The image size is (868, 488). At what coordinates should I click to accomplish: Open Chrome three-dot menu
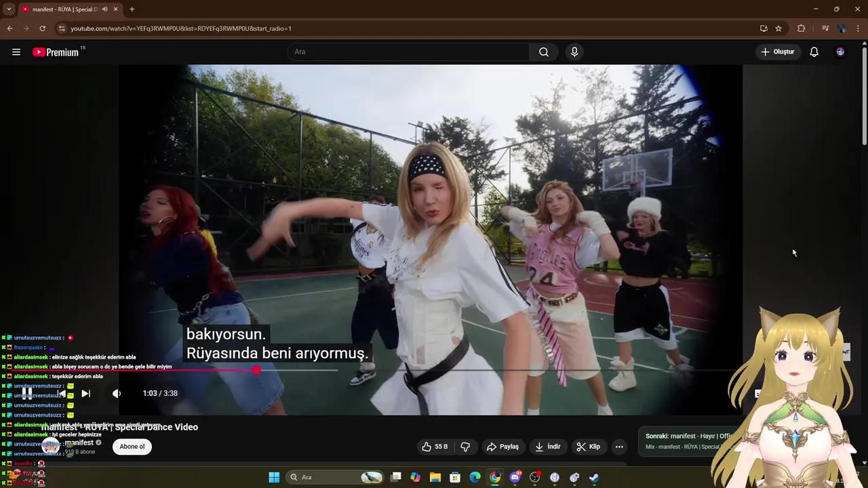tap(859, 28)
